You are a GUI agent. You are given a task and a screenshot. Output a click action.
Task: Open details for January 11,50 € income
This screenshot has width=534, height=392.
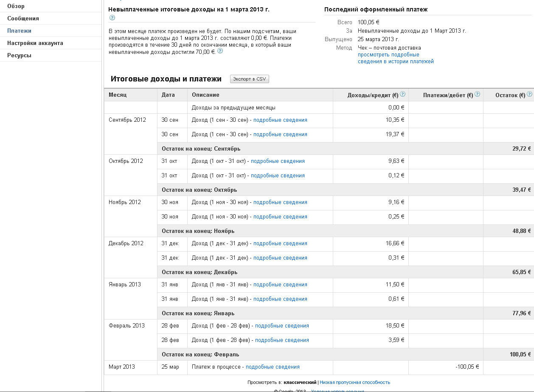280,285
